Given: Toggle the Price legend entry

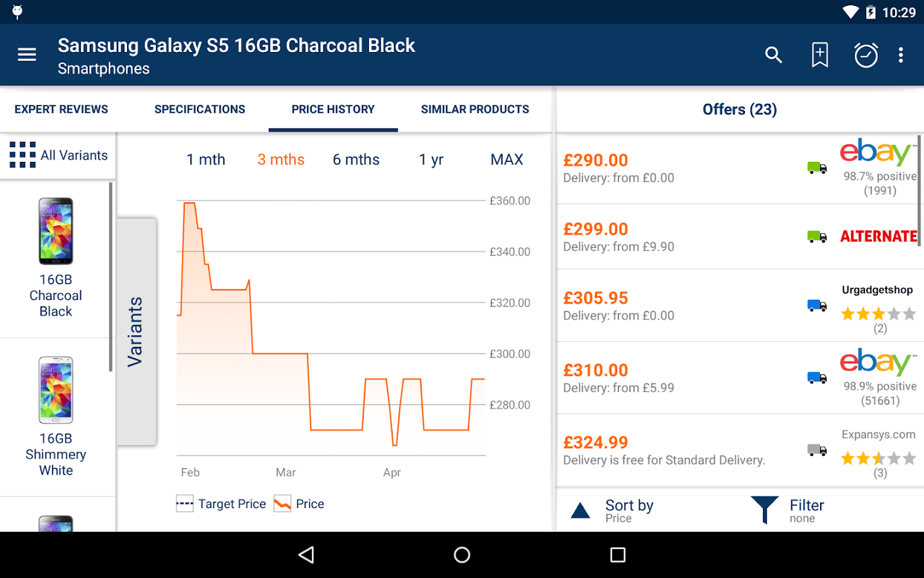Looking at the screenshot, I should (x=300, y=504).
